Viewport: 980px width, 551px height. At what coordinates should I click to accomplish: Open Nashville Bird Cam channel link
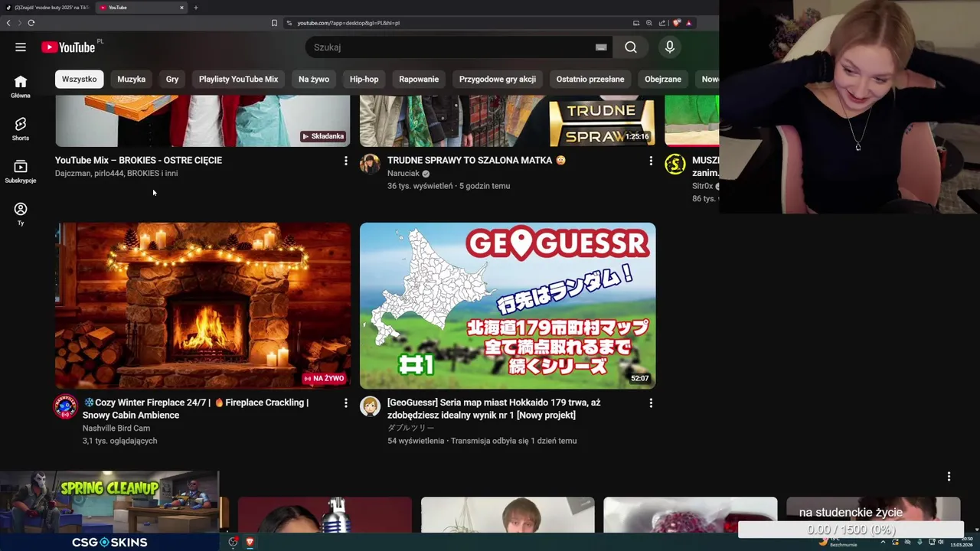tap(116, 429)
